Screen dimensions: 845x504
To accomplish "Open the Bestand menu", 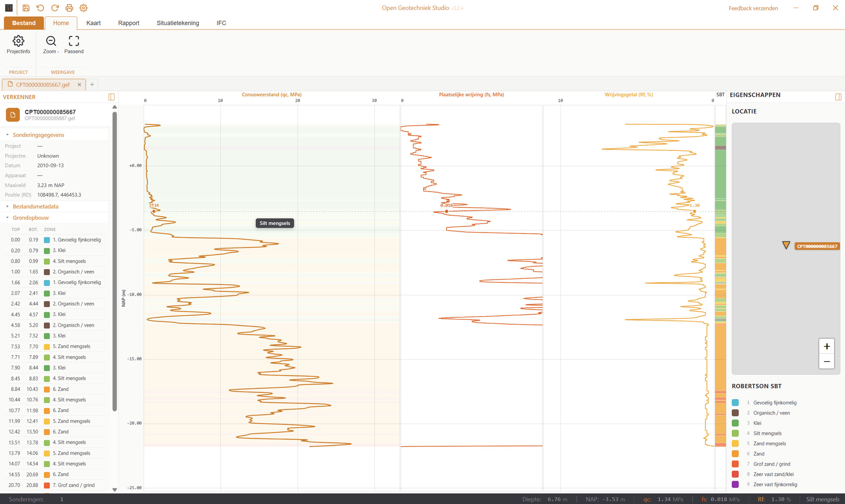I will 24,23.
